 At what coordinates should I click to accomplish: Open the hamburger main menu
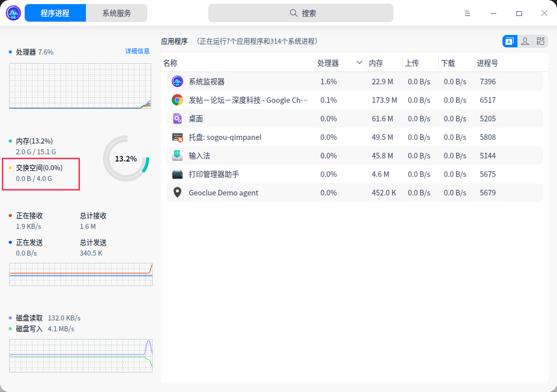468,13
